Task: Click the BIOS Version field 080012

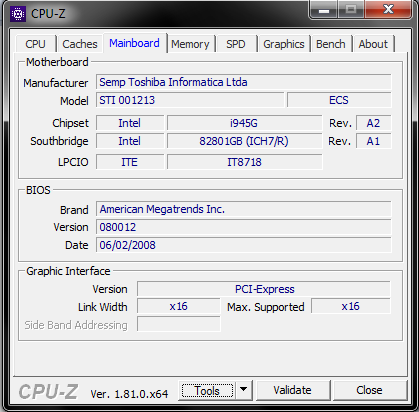Action: point(244,227)
